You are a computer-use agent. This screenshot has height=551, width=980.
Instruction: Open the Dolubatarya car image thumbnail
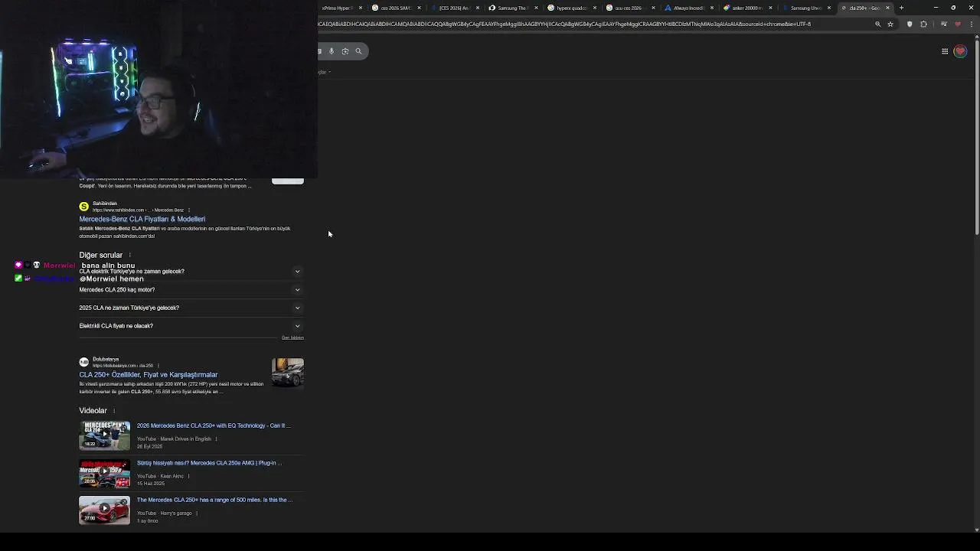[288, 373]
